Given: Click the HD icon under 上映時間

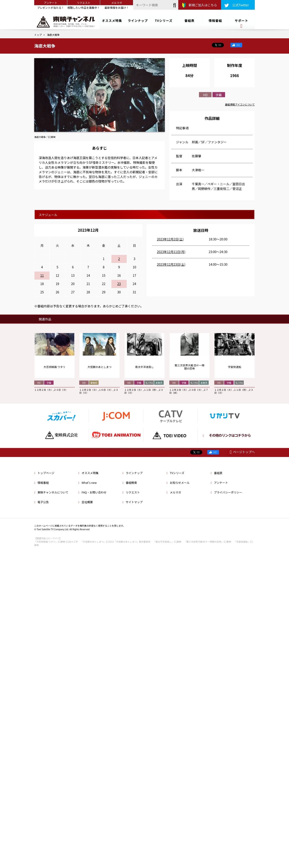Looking at the screenshot, I should point(205,95).
